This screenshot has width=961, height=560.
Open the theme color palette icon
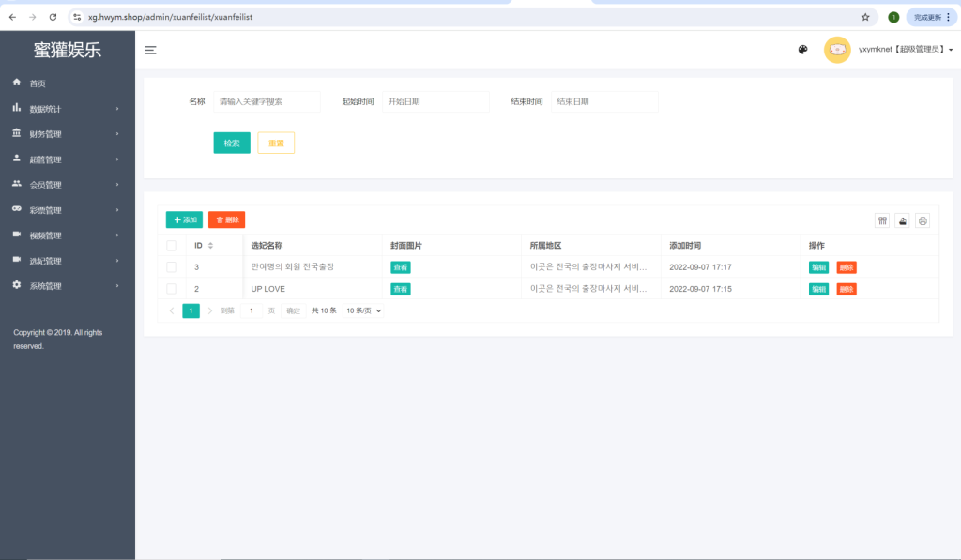click(803, 50)
